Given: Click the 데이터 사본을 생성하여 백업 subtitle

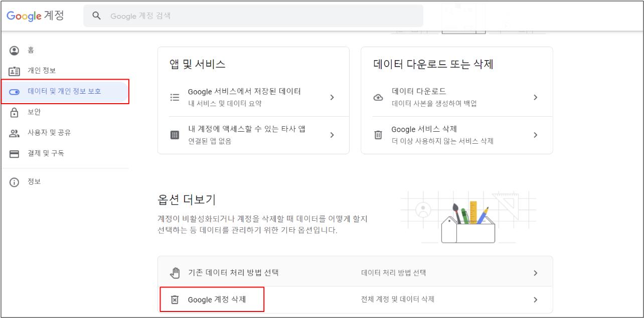Looking at the screenshot, I should pyautogui.click(x=434, y=104).
